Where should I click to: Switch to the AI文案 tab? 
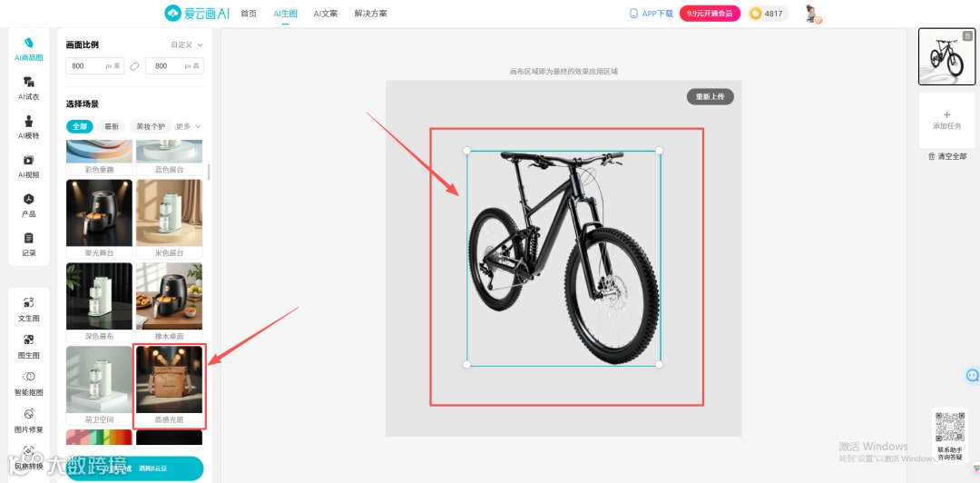click(x=326, y=13)
